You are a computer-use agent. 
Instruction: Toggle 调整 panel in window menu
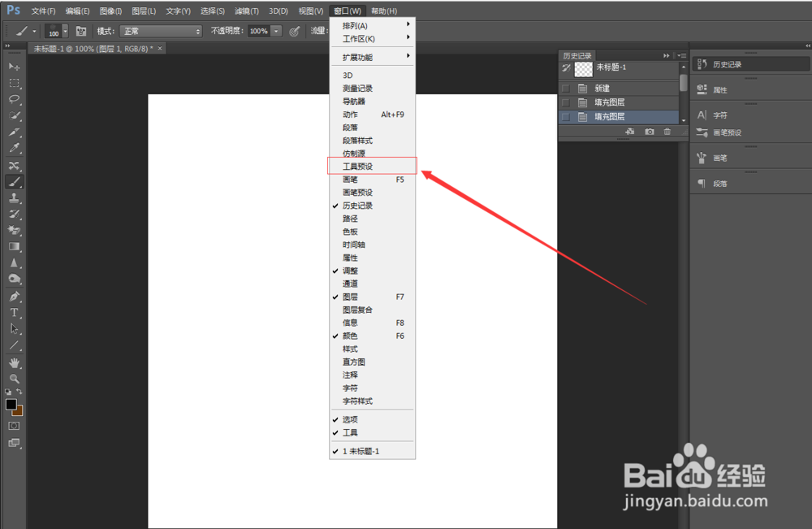(x=373, y=271)
